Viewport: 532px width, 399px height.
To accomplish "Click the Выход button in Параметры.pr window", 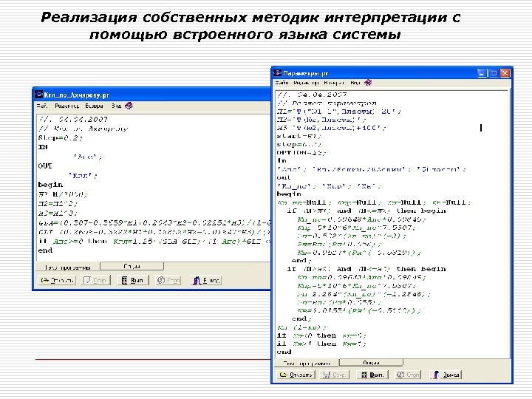I will coord(446,375).
